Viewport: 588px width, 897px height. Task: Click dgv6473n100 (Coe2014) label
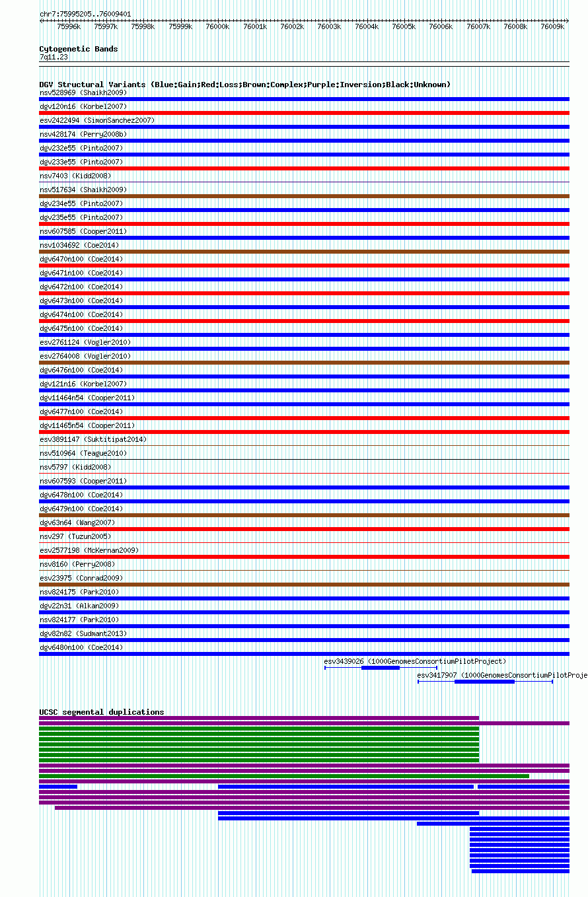(x=81, y=301)
